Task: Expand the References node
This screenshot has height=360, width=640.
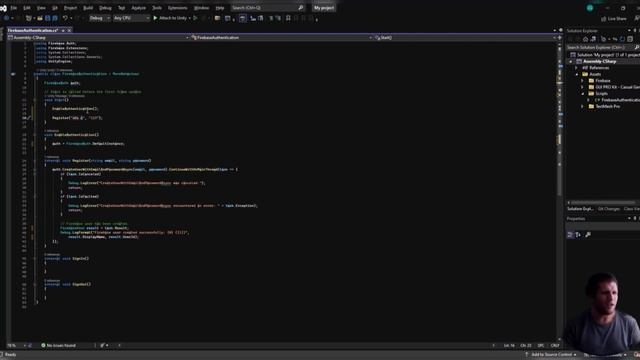Action: [576, 68]
